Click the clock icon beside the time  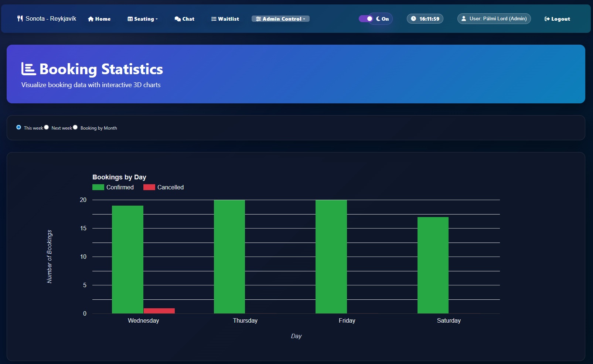[x=413, y=18]
